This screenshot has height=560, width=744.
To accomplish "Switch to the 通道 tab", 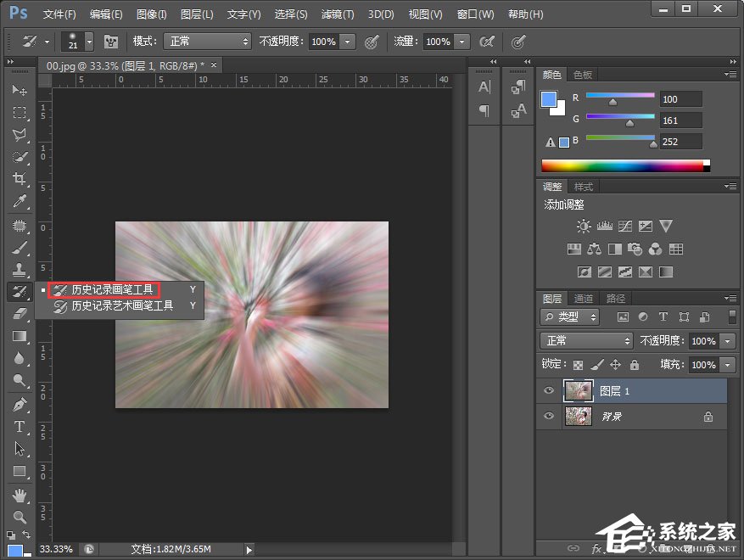I will tap(584, 298).
